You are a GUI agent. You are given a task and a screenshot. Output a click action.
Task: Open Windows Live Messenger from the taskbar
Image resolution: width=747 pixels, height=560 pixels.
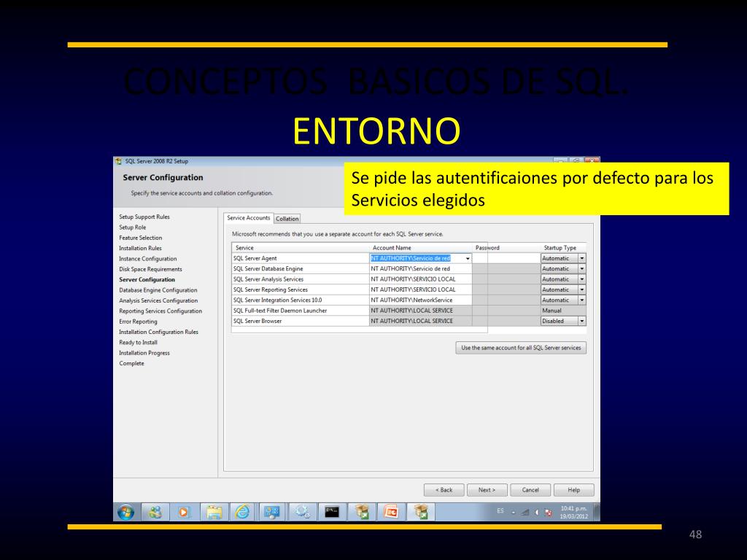[155, 513]
